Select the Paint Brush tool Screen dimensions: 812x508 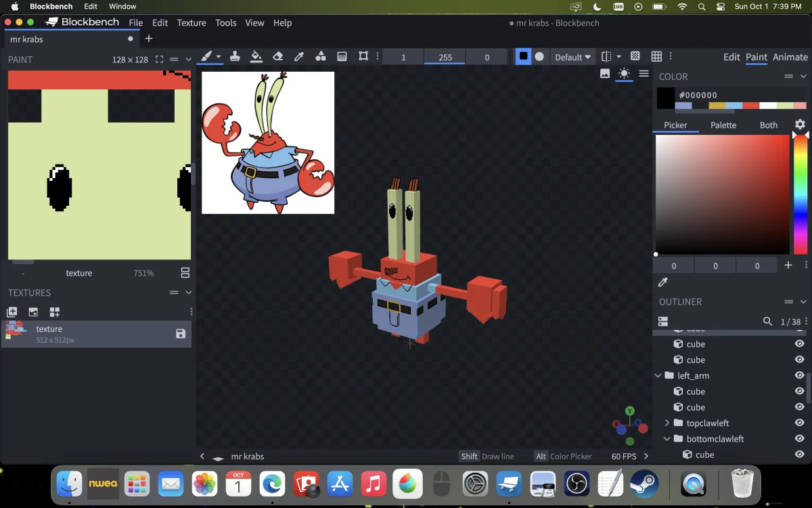pyautogui.click(x=207, y=56)
